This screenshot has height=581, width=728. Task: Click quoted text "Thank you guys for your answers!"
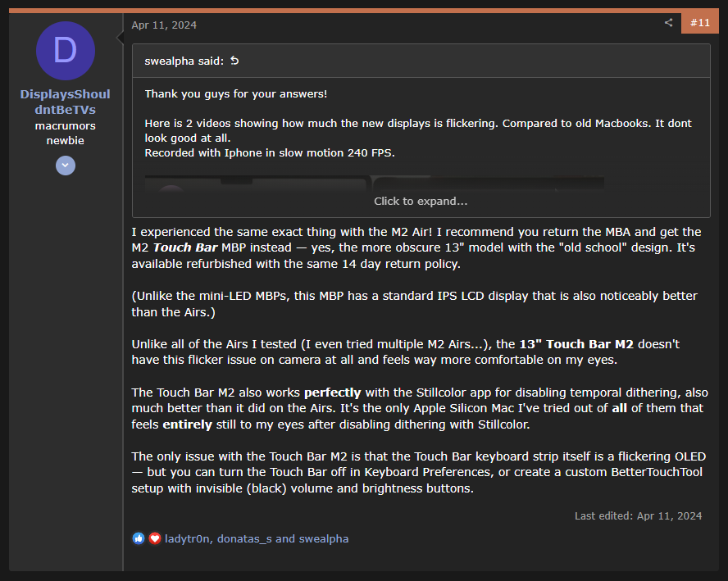coord(235,94)
